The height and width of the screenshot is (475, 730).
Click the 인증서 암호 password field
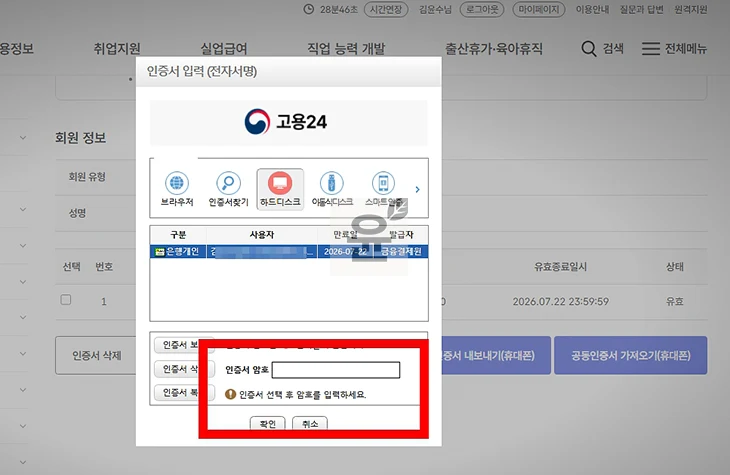[x=336, y=370]
